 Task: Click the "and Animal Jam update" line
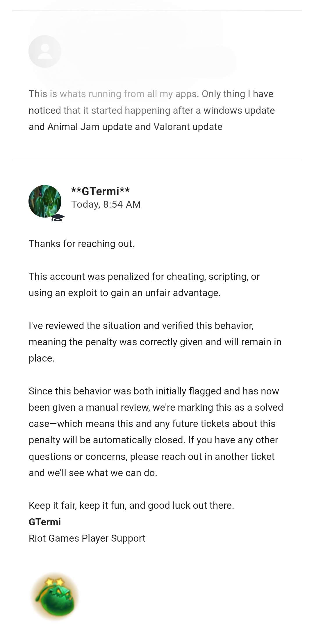125,127
